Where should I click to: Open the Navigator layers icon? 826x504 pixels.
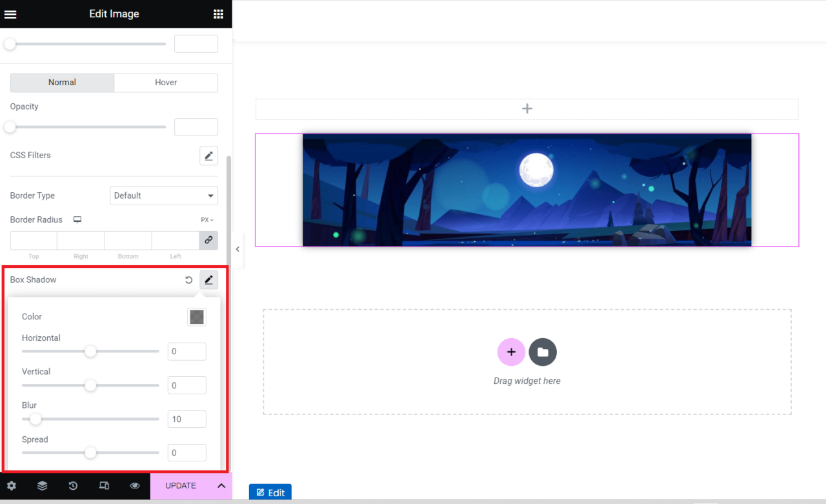(x=42, y=485)
